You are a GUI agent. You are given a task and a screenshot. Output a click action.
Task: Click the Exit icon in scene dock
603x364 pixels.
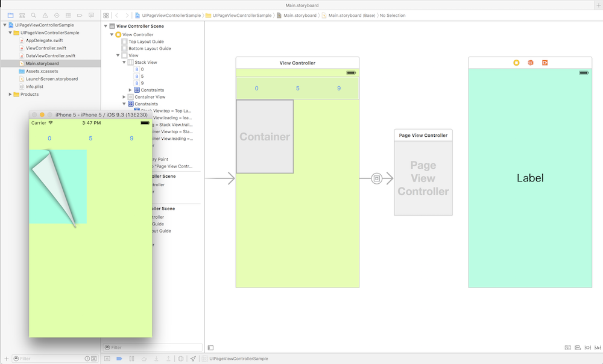(x=545, y=63)
